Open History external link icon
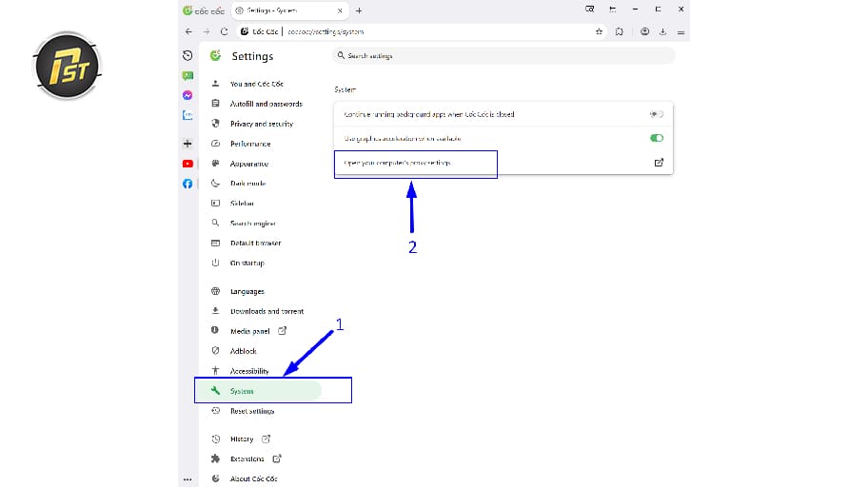868x488 pixels. pyautogui.click(x=266, y=439)
